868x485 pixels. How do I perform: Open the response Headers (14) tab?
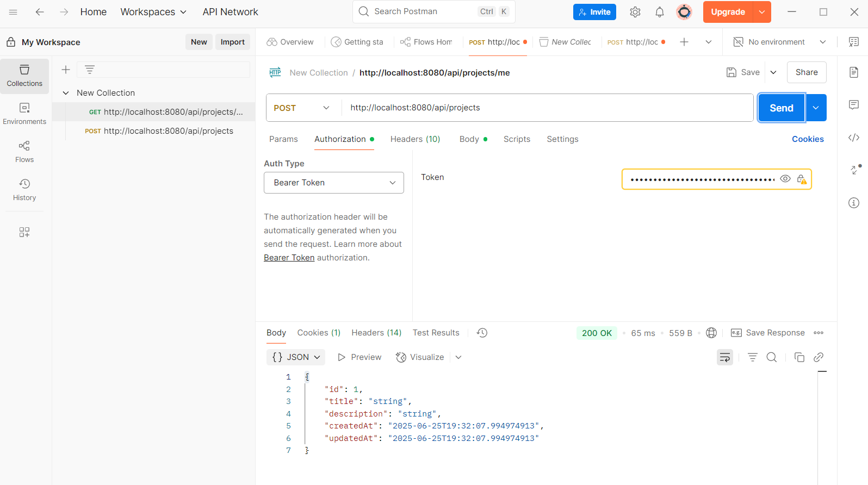(376, 333)
